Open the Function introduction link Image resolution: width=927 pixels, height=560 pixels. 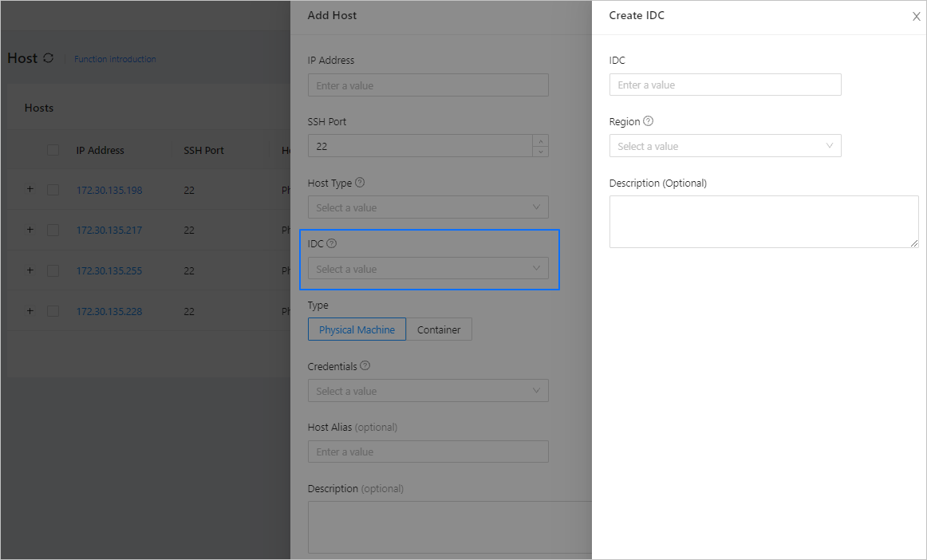[116, 59]
